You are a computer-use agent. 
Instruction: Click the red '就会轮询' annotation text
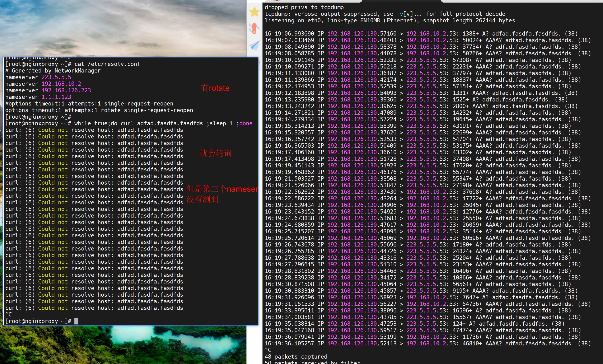pyautogui.click(x=215, y=153)
